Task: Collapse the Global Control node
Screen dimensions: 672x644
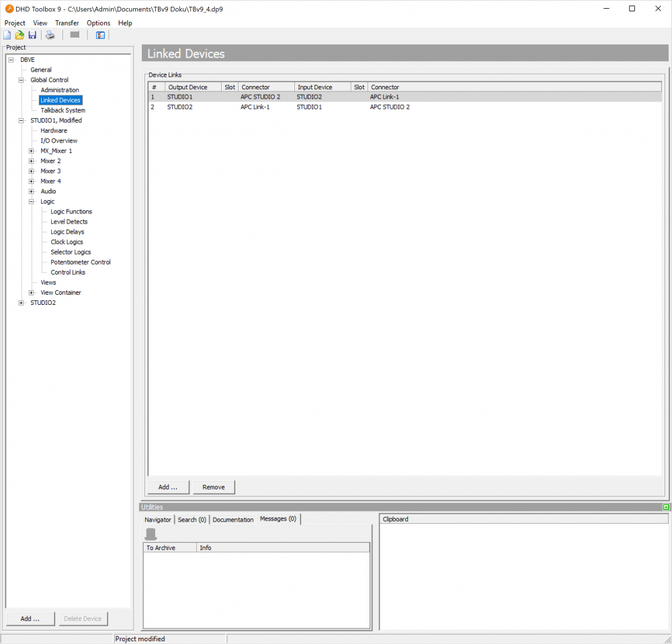Action: 21,80
